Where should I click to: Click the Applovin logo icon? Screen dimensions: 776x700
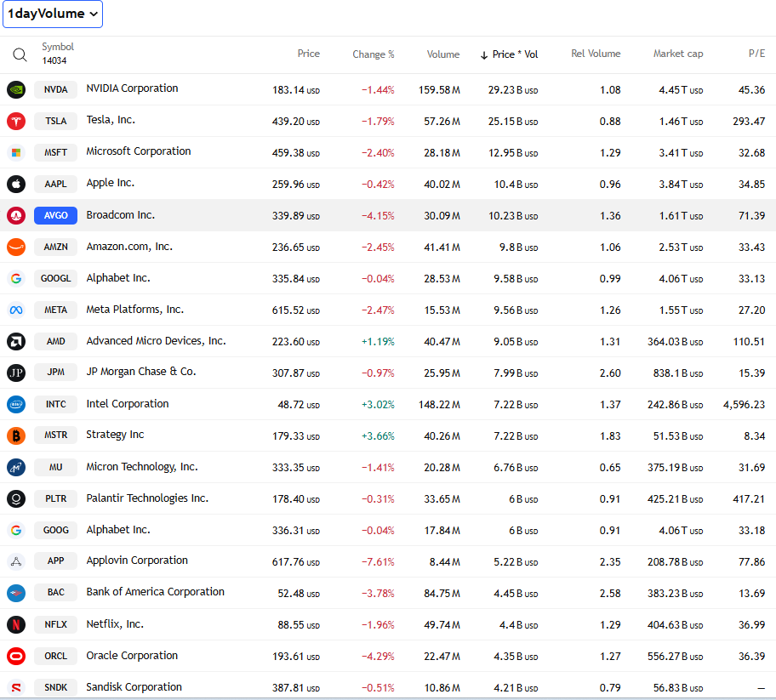pyautogui.click(x=16, y=561)
